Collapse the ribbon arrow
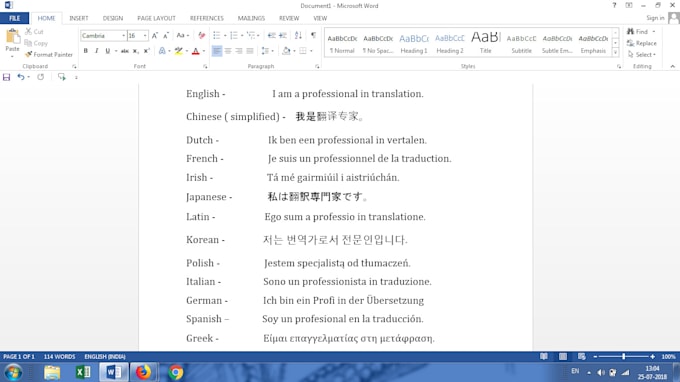680x382 pixels. click(673, 66)
